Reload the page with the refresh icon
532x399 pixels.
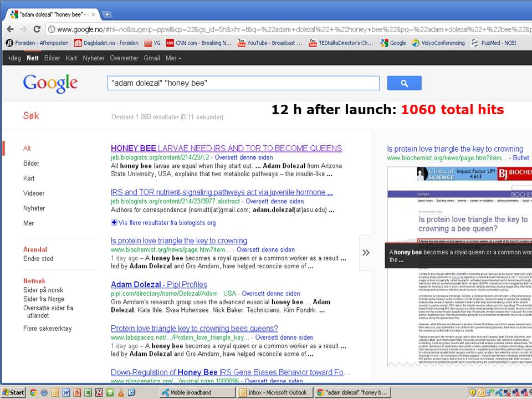point(37,29)
